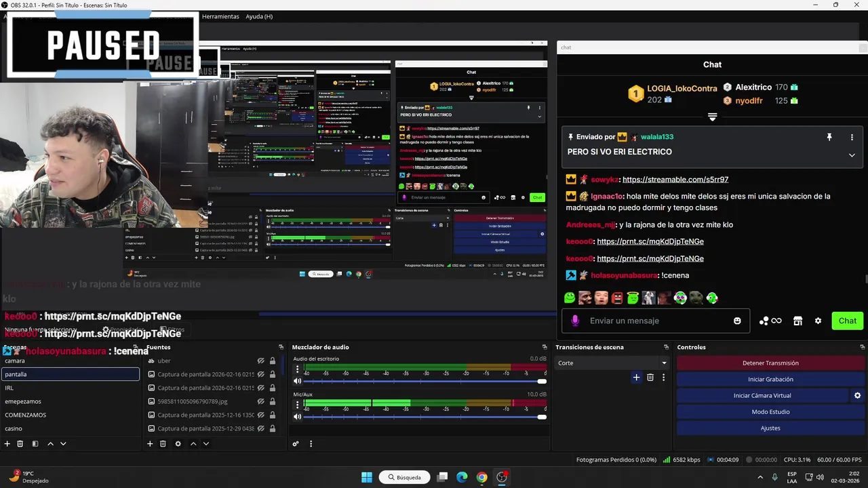Select camara scene
The image size is (868, 488).
coord(71,361)
